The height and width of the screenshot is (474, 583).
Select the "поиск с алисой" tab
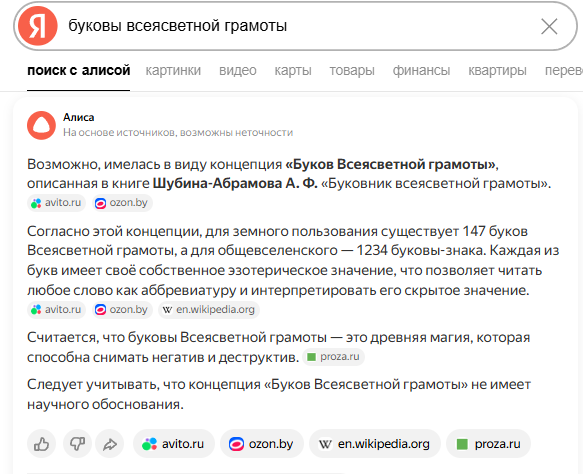point(78,70)
